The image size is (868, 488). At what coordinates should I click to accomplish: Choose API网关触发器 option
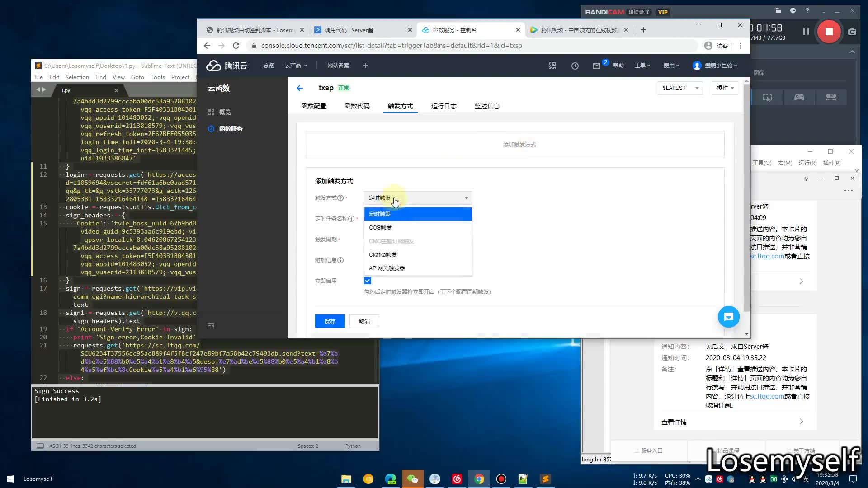pyautogui.click(x=387, y=268)
